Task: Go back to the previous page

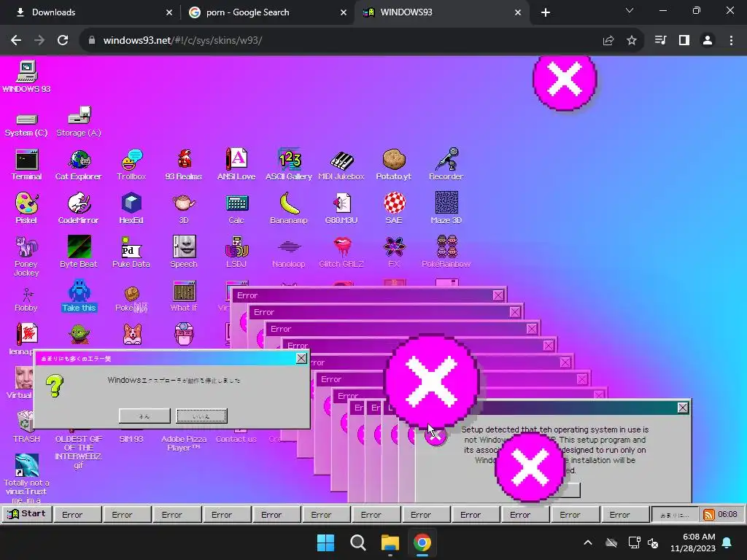Action: [16, 41]
